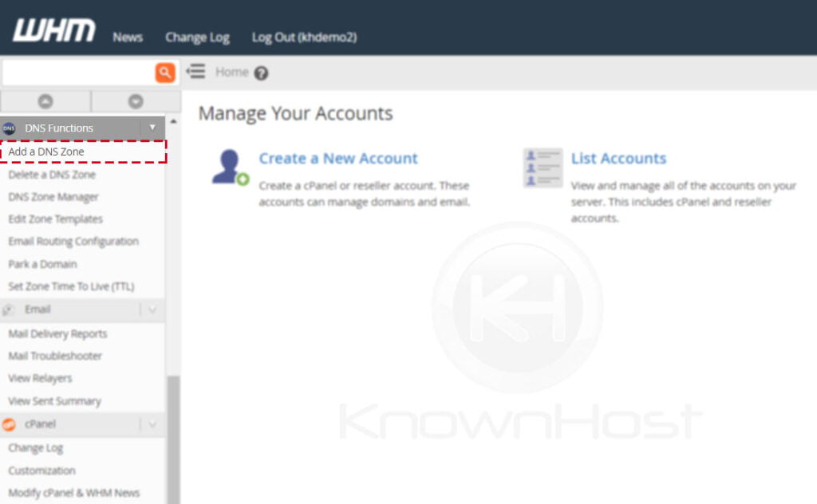The width and height of the screenshot is (817, 504).
Task: Open Add a DNS Zone
Action: pos(46,152)
